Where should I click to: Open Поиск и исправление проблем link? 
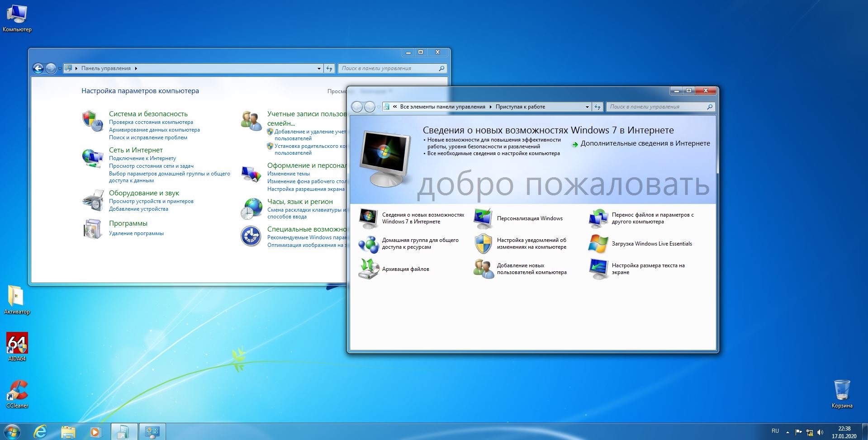point(148,137)
